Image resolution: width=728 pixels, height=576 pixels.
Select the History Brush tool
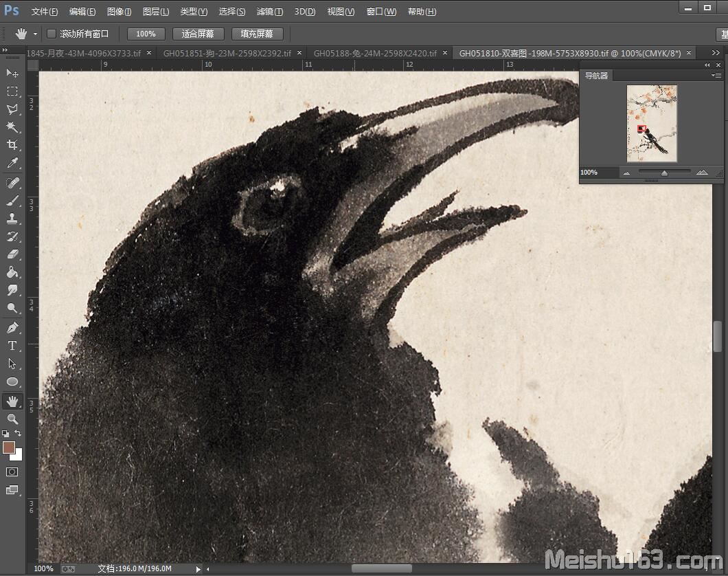[x=12, y=236]
